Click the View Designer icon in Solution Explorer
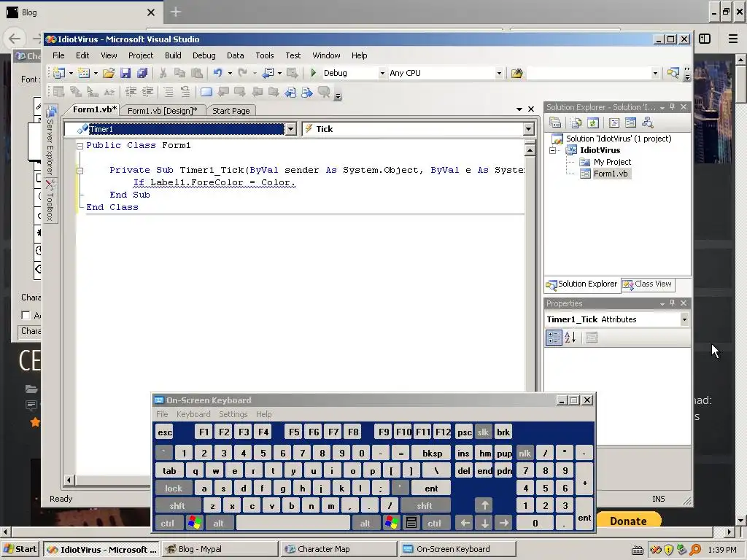Screen dimensions: 747x560 pyautogui.click(x=630, y=122)
